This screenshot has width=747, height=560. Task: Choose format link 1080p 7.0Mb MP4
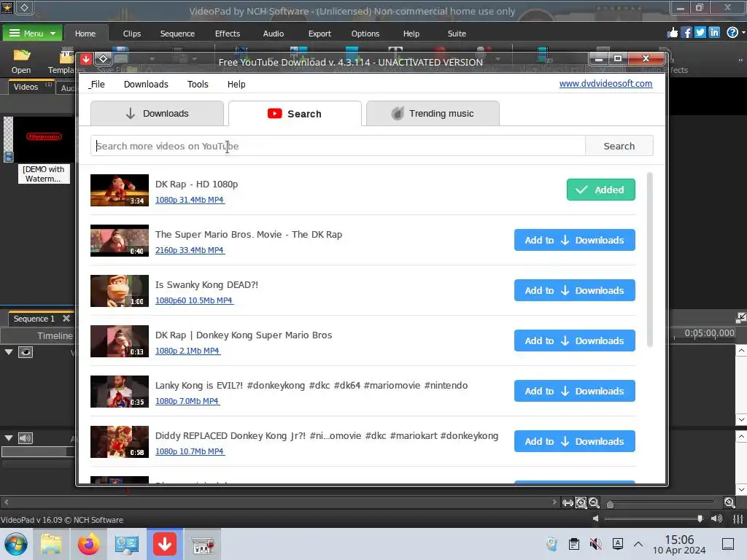[187, 401]
